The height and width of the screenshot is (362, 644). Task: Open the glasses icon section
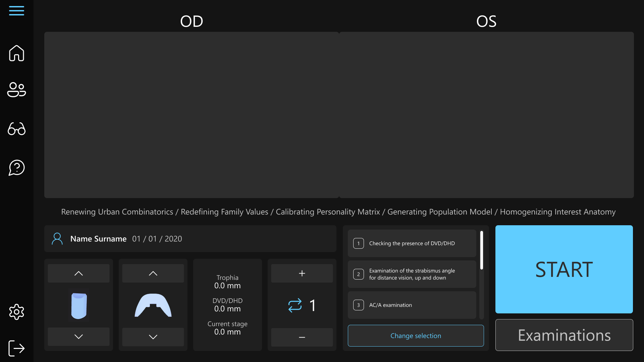pos(16,129)
